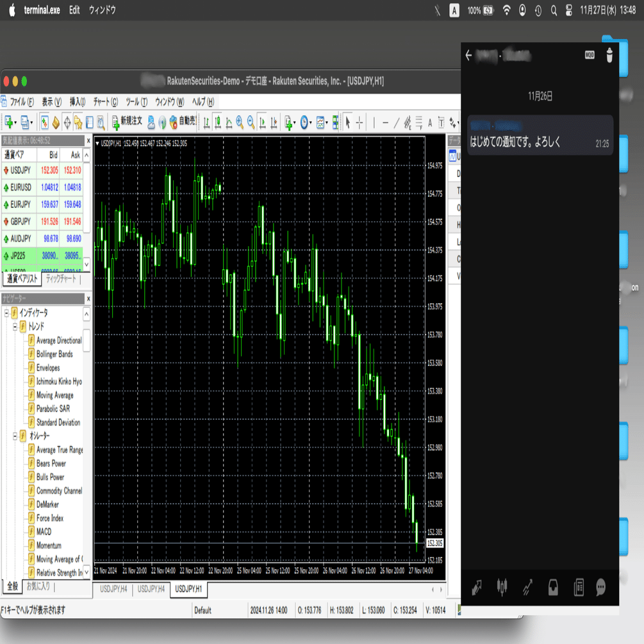Zoom in on the chart with the magnifier icon

(238, 122)
